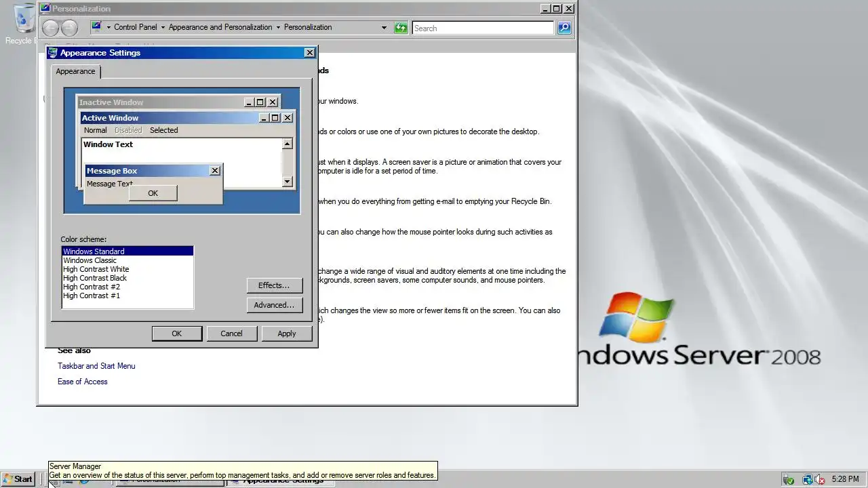Screen dimensions: 868x488
Task: Click the Safely Remove Hardware tray icon
Action: tap(789, 479)
